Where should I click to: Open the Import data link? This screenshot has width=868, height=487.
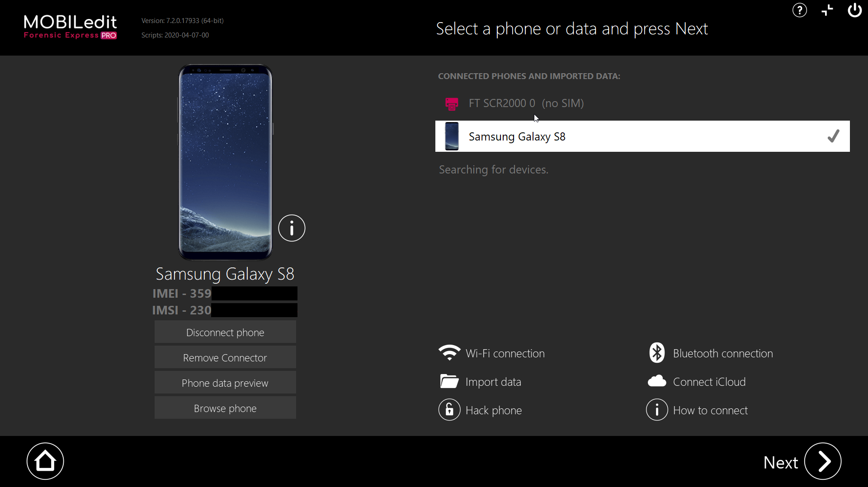tap(493, 382)
